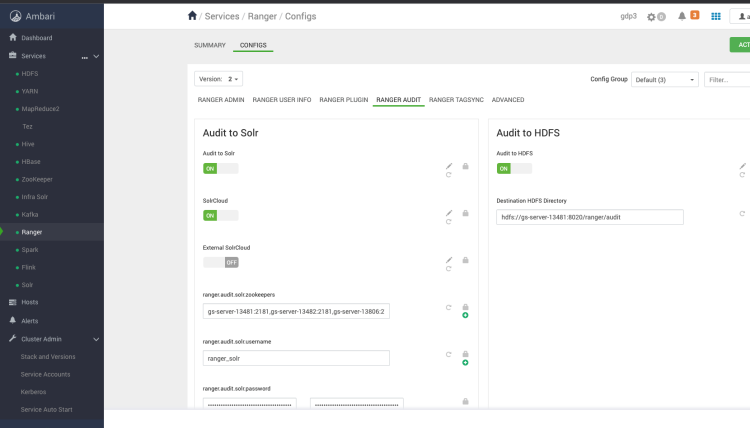The image size is (750, 428).
Task: Open the background operations gear icon
Action: (651, 17)
